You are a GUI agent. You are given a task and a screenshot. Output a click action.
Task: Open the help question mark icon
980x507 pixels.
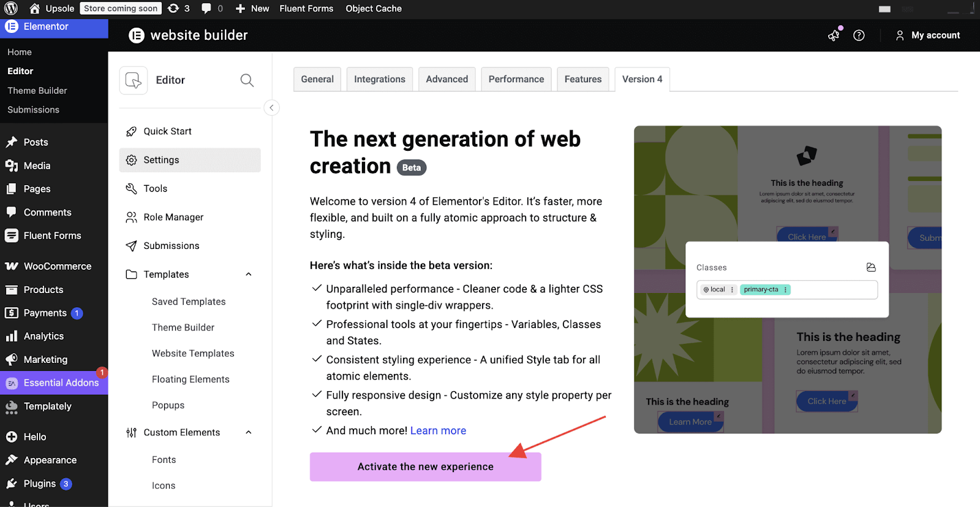(x=859, y=36)
